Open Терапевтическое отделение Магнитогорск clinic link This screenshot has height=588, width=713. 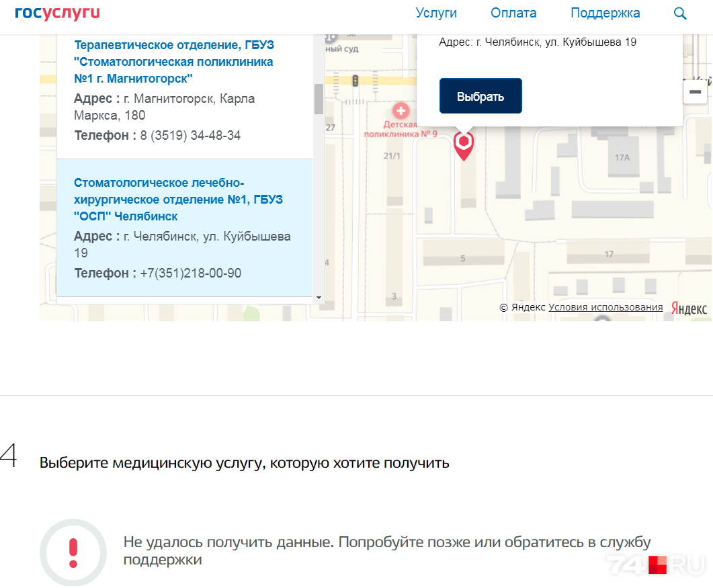coord(173,62)
